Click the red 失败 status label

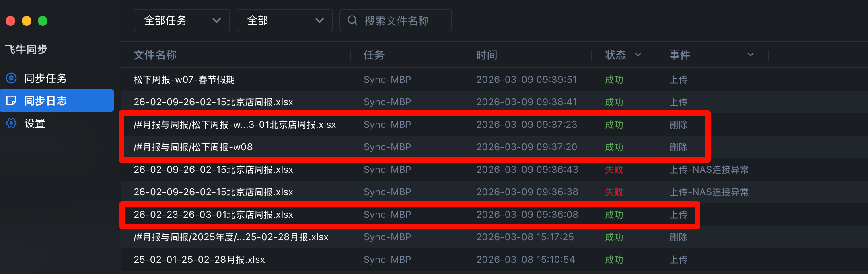coord(613,170)
